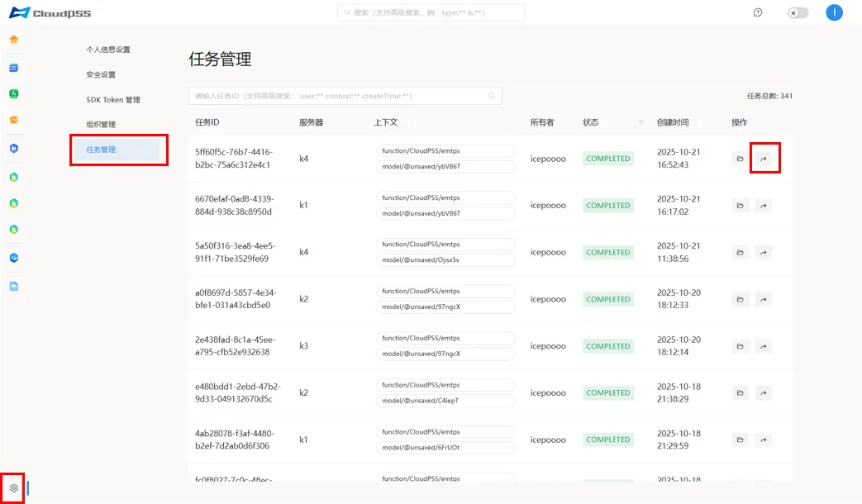Open folder for task a0f8697d row
862x504 pixels.
coord(741,299)
